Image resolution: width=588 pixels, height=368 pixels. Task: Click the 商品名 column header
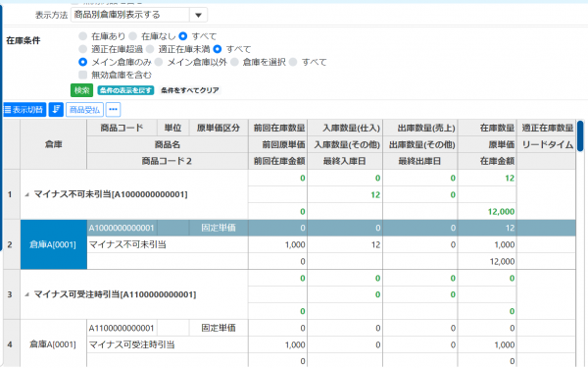tap(168, 144)
